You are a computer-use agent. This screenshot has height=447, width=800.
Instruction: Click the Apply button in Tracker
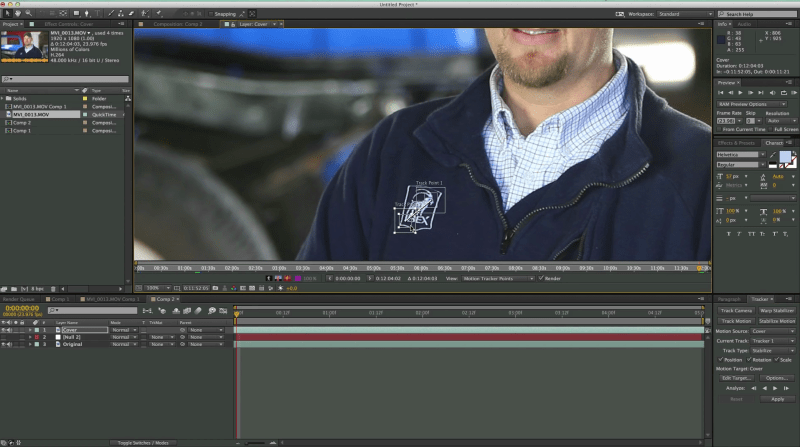[778, 399]
